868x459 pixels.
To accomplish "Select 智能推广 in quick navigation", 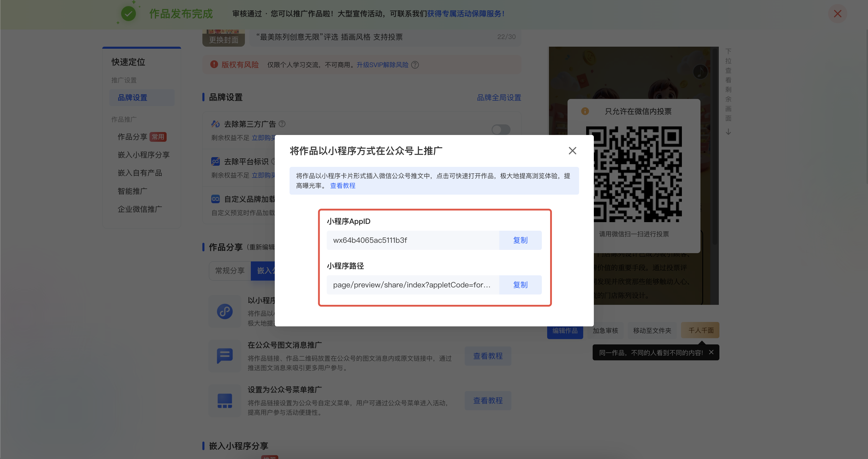I will click(x=132, y=191).
